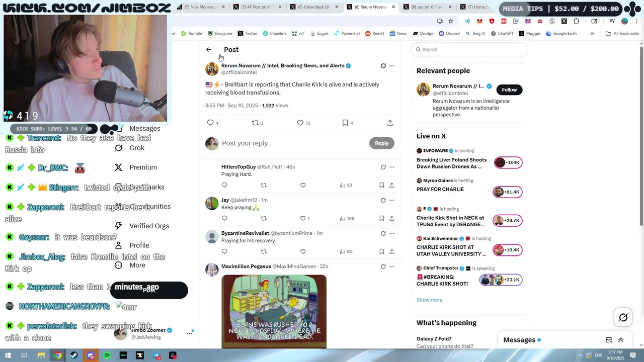Bookmark HitlersTopGuy's reply
This screenshot has width=644, height=362.
click(x=382, y=185)
